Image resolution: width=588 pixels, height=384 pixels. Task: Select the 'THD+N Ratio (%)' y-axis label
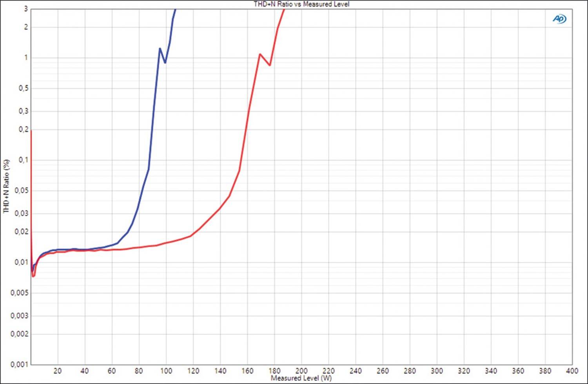pyautogui.click(x=6, y=186)
